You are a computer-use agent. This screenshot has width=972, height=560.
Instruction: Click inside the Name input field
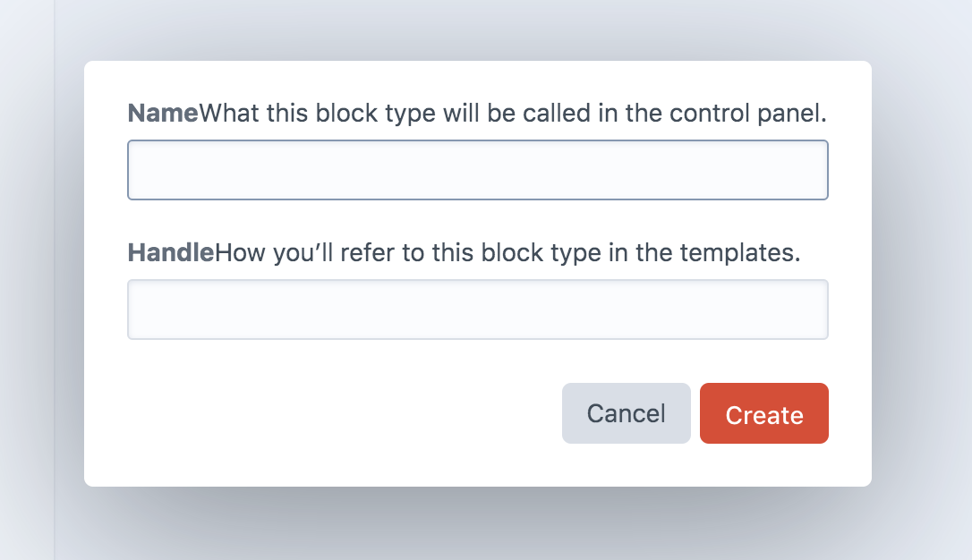(478, 170)
